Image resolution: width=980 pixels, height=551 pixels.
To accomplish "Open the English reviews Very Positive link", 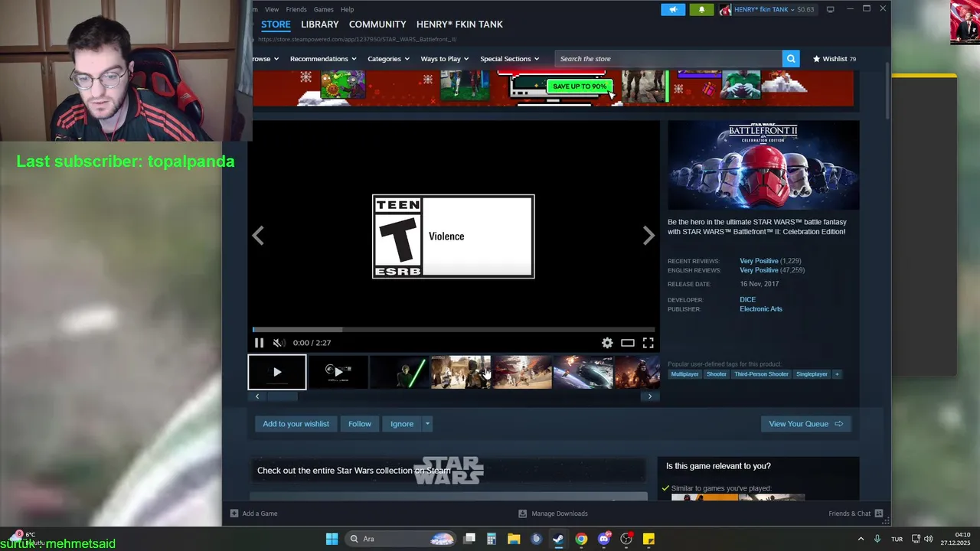I will pos(759,270).
